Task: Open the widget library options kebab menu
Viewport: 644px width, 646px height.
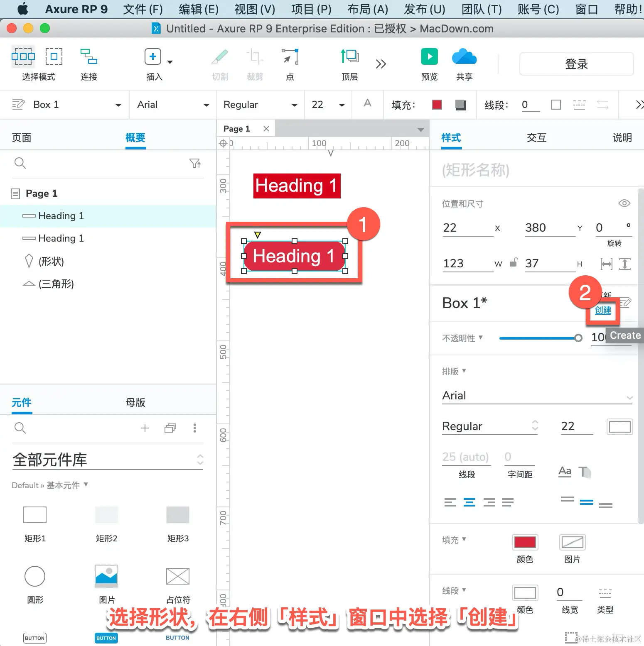Action: (195, 428)
